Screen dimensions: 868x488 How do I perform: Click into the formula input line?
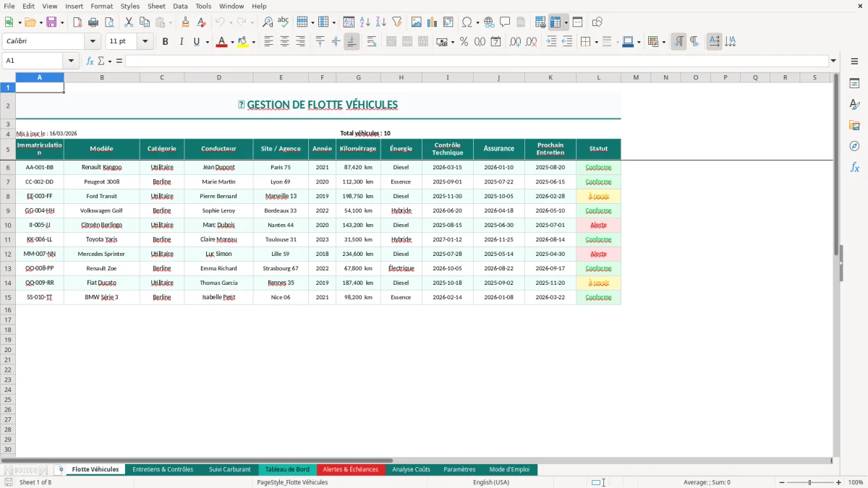pyautogui.click(x=476, y=61)
